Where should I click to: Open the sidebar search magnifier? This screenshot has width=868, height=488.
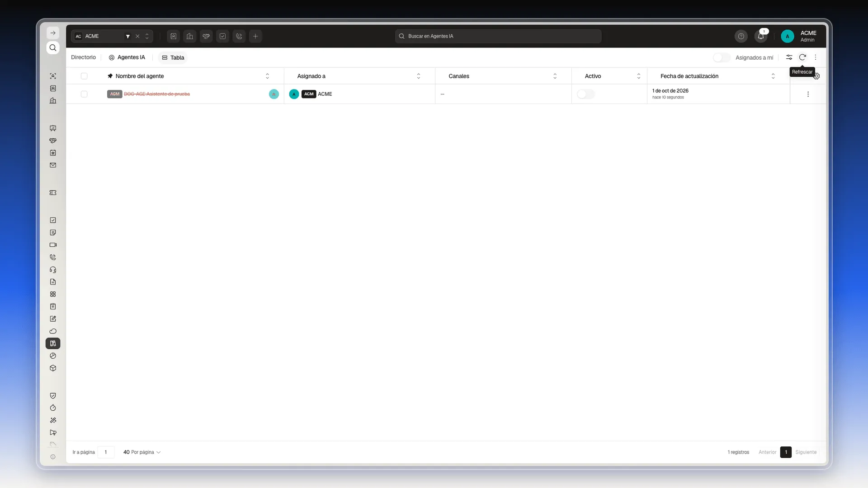point(53,48)
